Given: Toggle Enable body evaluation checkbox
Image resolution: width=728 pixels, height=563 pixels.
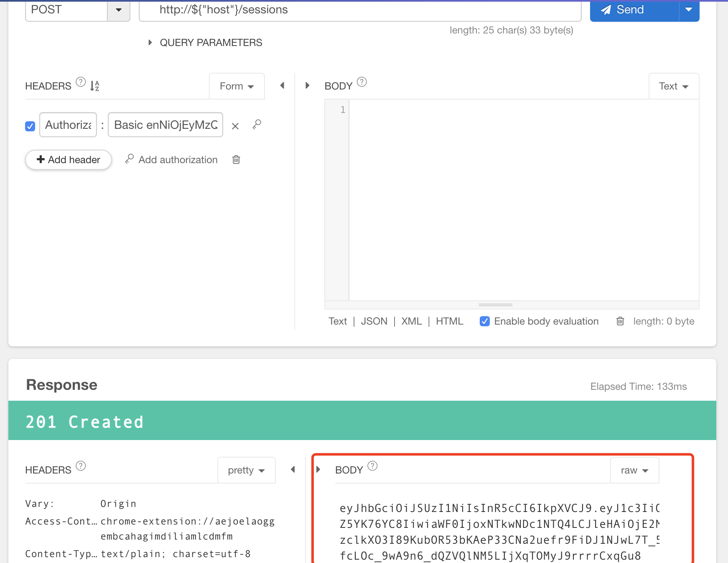Looking at the screenshot, I should point(485,321).
